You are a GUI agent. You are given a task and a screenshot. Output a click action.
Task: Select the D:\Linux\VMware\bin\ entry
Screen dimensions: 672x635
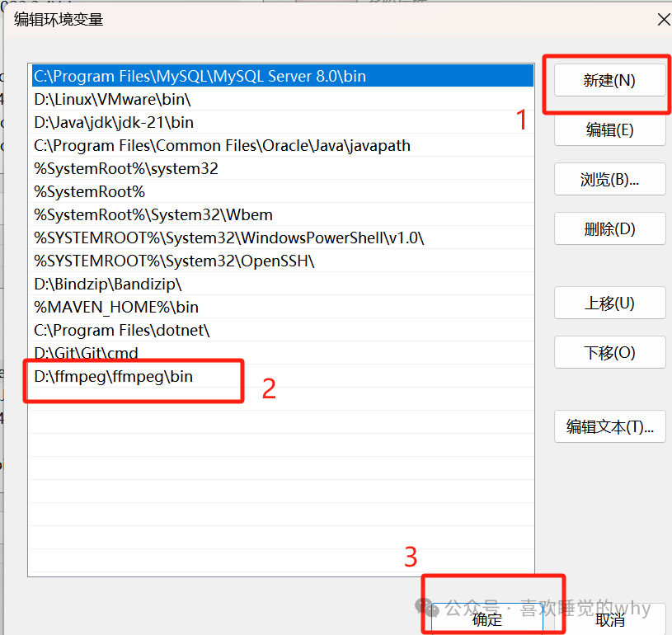point(283,99)
